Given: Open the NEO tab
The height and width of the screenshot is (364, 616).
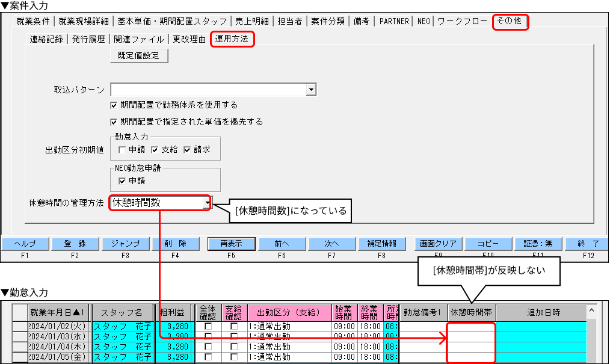Looking at the screenshot, I should click(x=424, y=21).
